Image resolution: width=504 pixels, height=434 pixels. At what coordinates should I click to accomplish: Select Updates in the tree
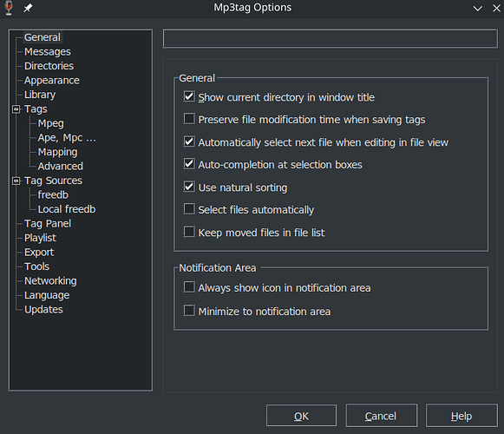coord(43,310)
